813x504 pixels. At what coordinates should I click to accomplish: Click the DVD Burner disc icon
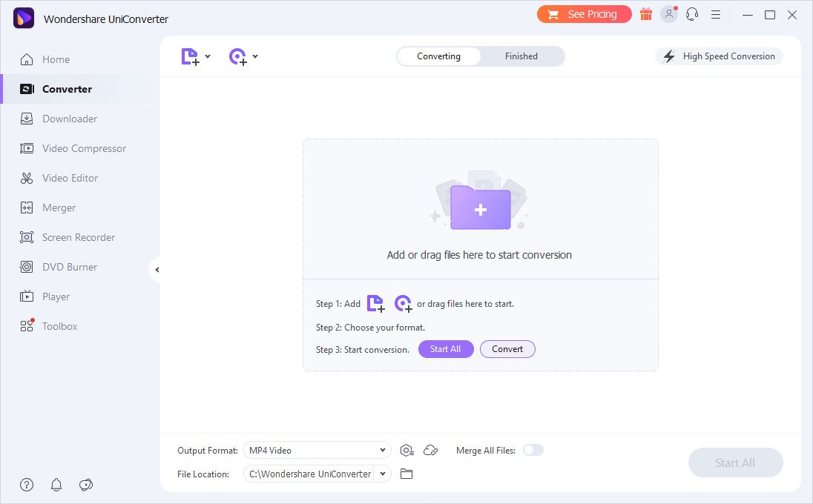point(27,267)
